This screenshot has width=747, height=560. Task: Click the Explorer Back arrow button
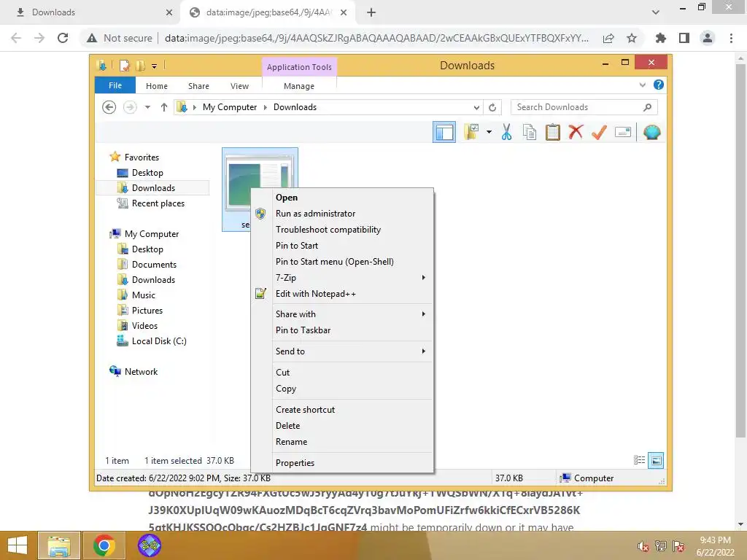(x=109, y=107)
